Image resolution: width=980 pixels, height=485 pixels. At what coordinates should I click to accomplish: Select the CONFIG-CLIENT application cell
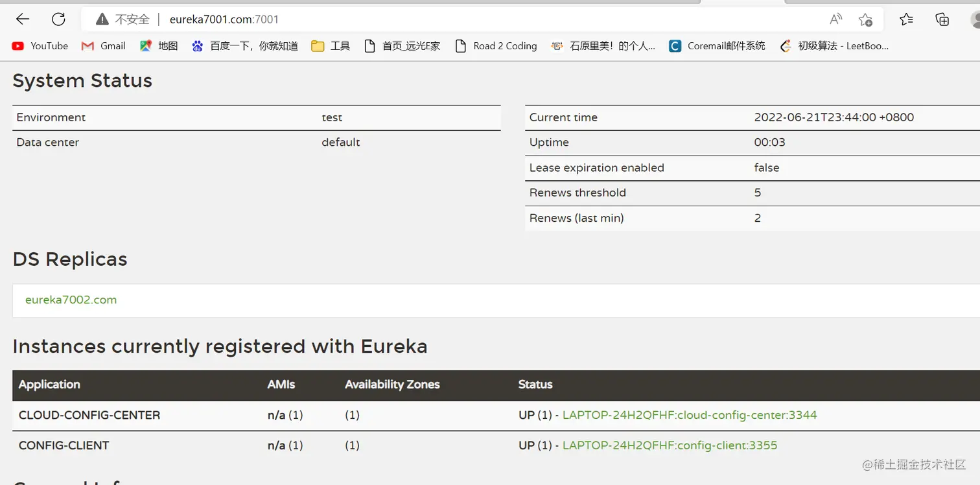64,445
